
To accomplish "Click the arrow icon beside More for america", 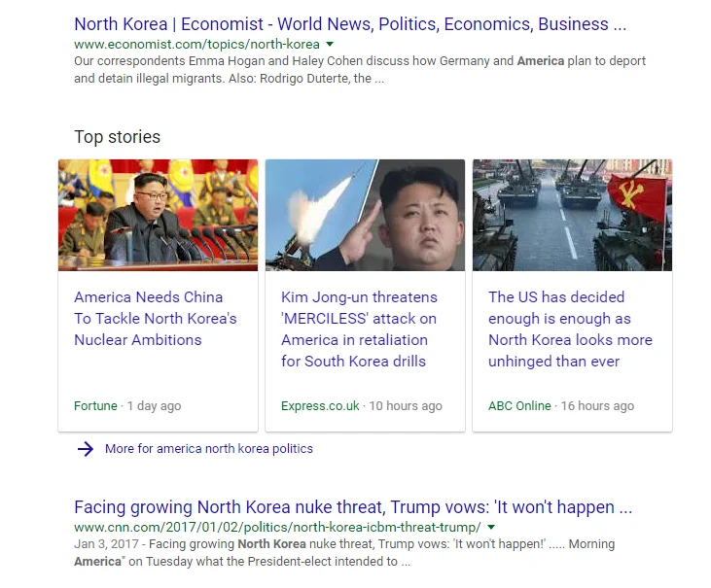I will [x=86, y=449].
